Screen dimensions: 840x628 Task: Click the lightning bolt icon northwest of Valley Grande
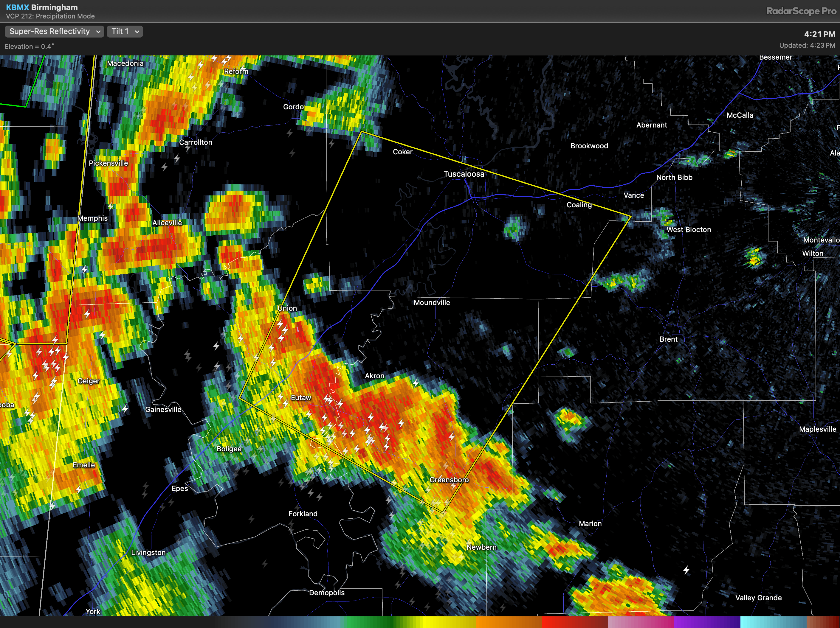(x=686, y=570)
